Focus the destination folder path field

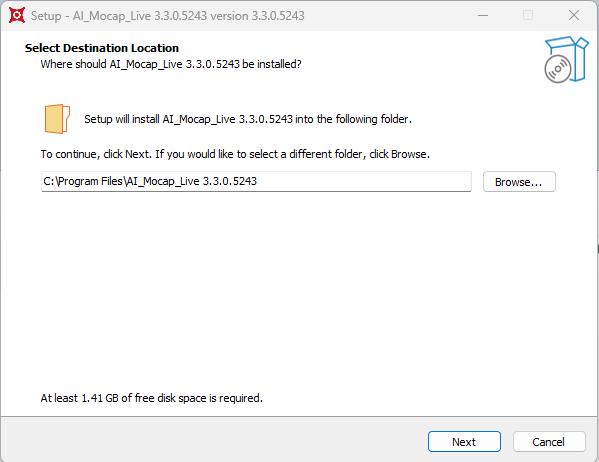coord(256,181)
